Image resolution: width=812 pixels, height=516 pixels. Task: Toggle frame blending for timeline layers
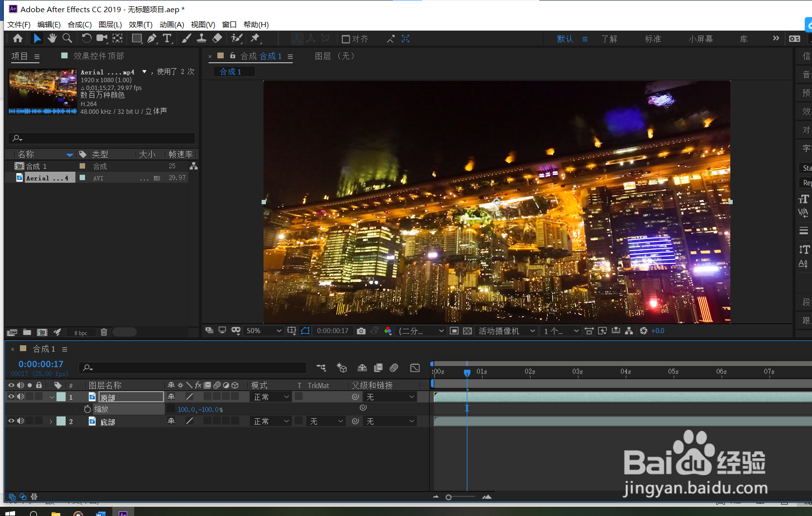click(378, 368)
